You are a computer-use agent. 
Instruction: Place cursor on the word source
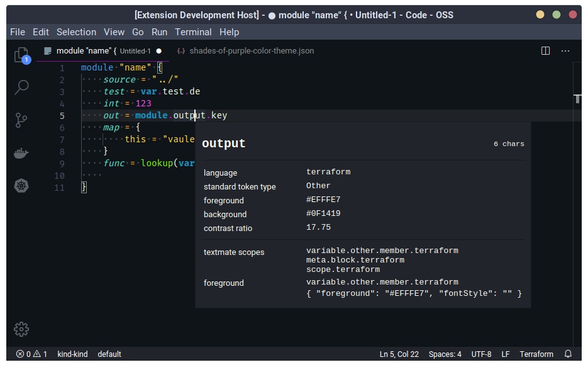tap(119, 79)
